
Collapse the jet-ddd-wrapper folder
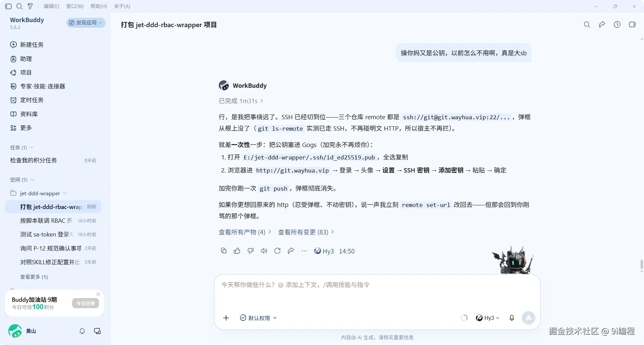pos(39,194)
